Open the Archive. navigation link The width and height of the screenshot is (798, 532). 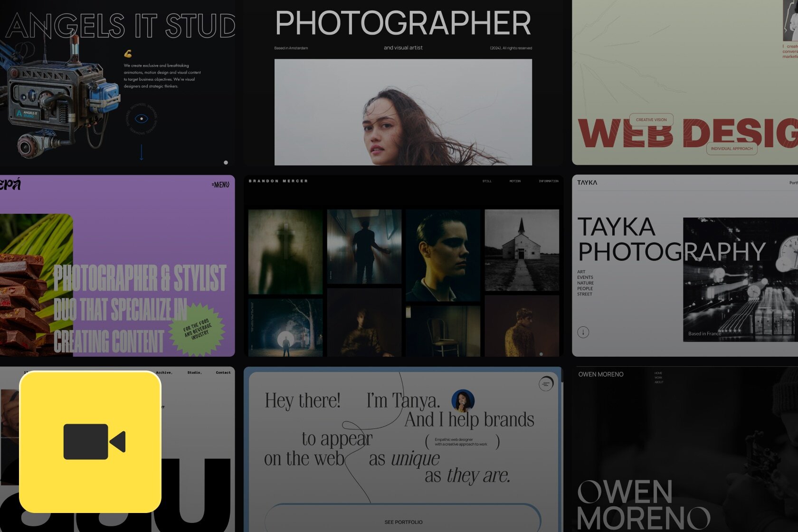(164, 372)
